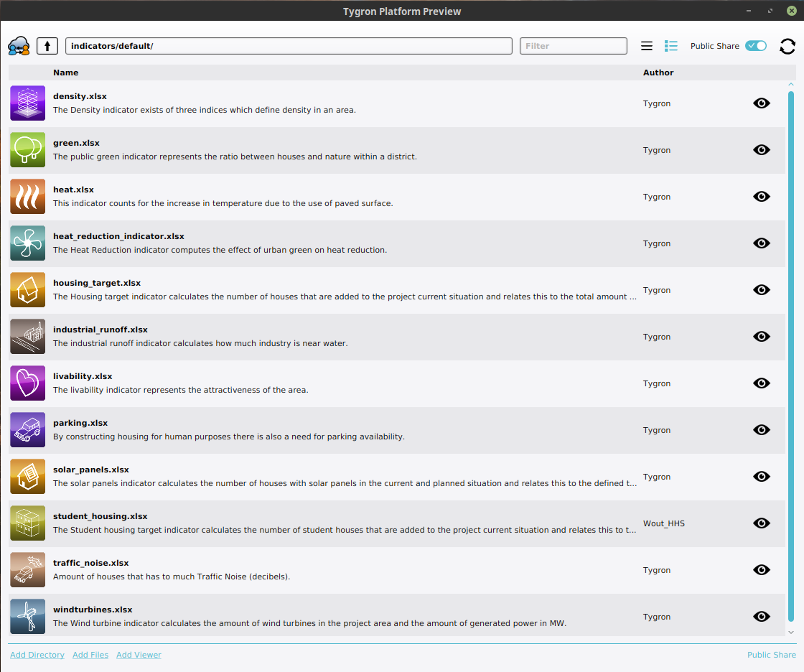Screen dimensions: 804x672
Task: Click into the Filter text field
Action: coord(573,46)
